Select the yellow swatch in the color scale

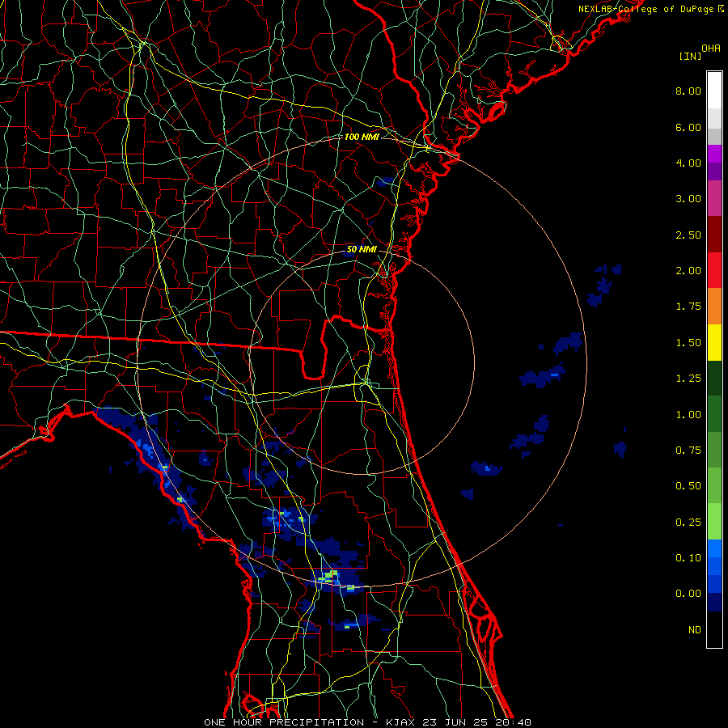pyautogui.click(x=714, y=343)
